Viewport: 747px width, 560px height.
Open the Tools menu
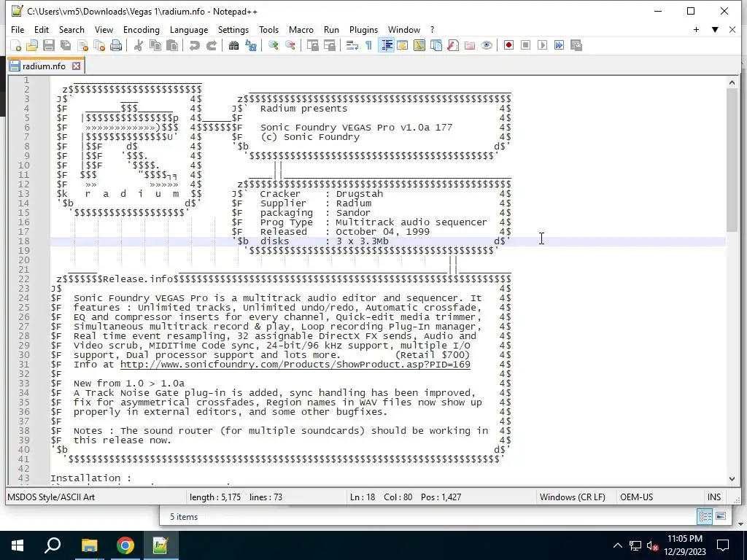[x=268, y=29]
